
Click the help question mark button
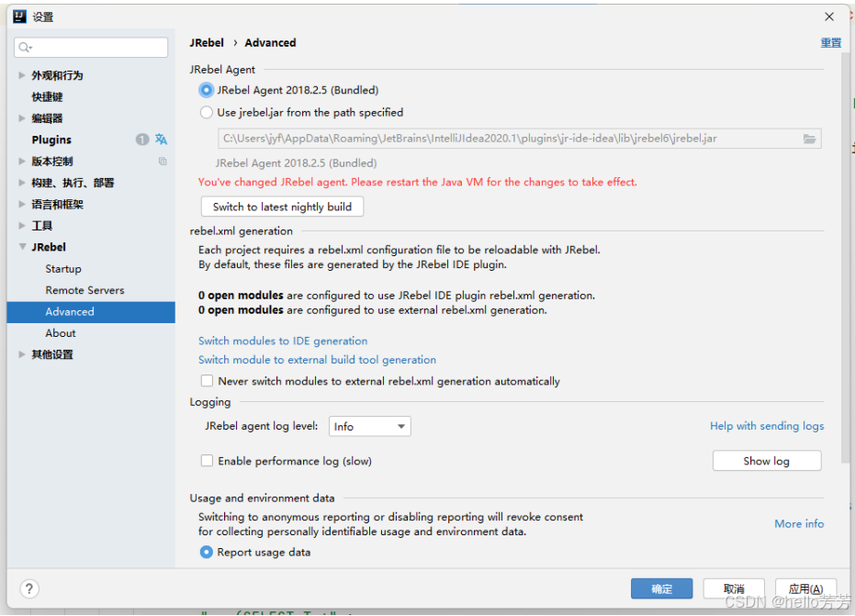29,588
